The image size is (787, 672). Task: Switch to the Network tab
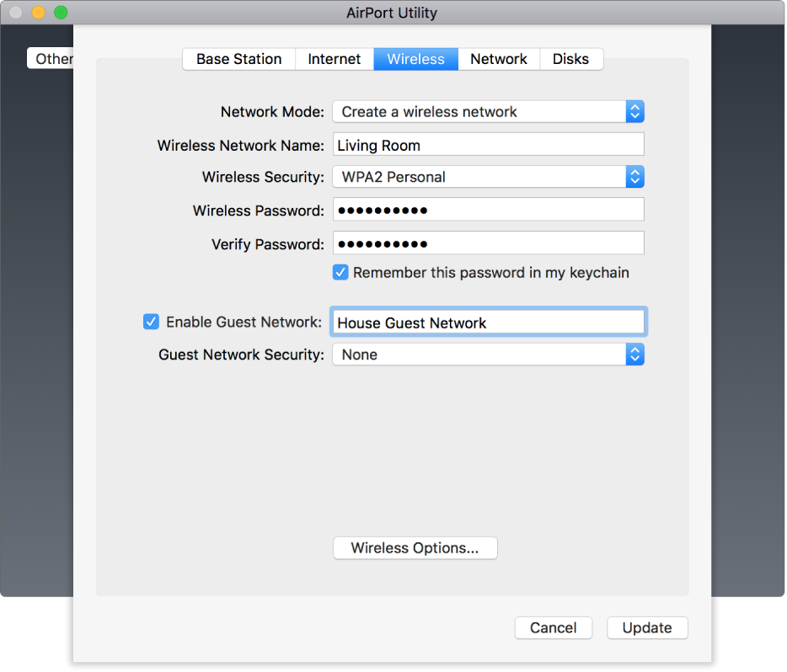pyautogui.click(x=498, y=59)
